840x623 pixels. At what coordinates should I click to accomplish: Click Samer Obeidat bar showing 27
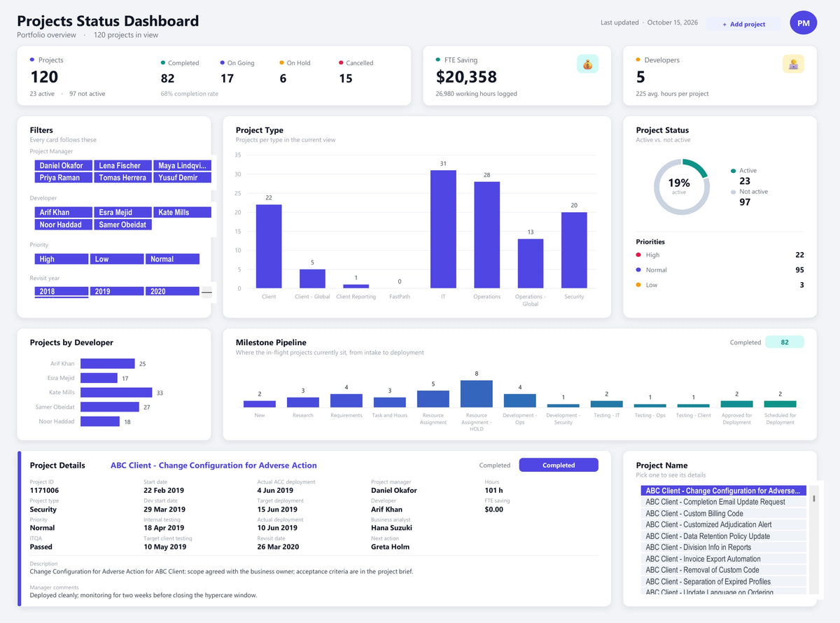click(110, 407)
